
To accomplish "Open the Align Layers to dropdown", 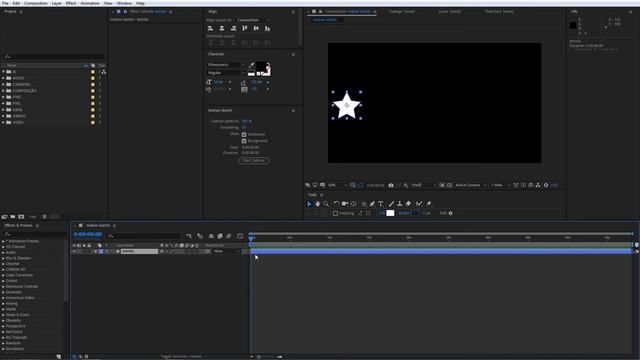I will [253, 20].
